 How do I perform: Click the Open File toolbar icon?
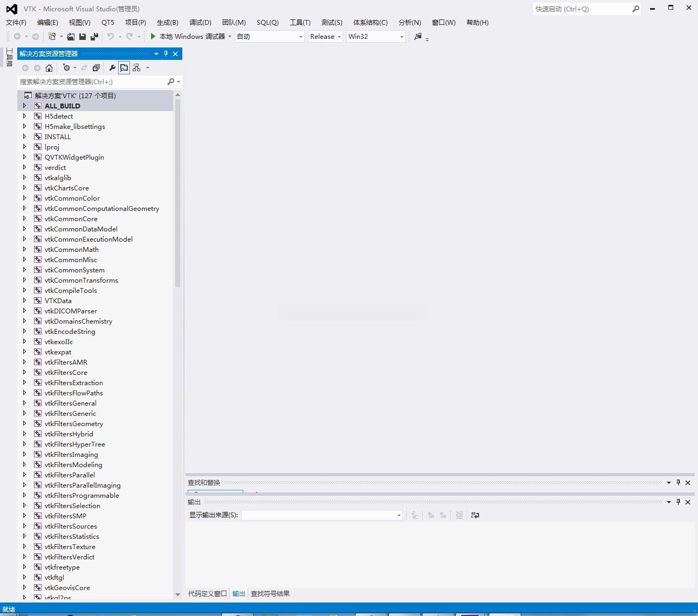point(71,37)
